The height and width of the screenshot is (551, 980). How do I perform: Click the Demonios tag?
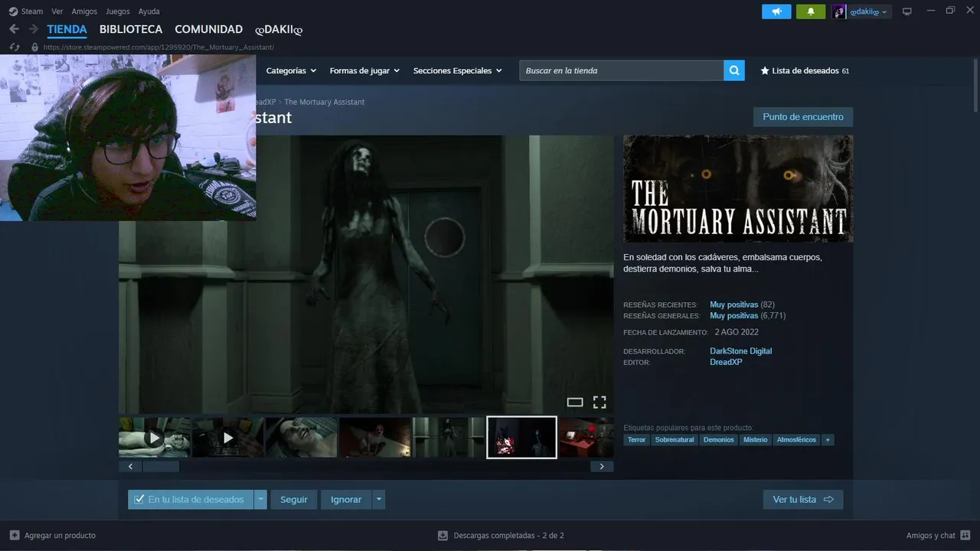[x=719, y=440]
